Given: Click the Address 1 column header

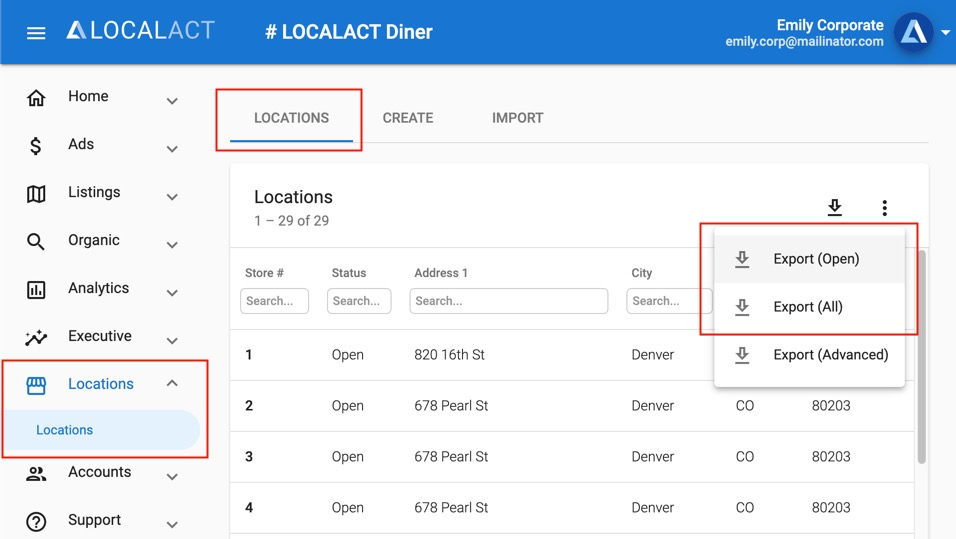Looking at the screenshot, I should click(441, 273).
